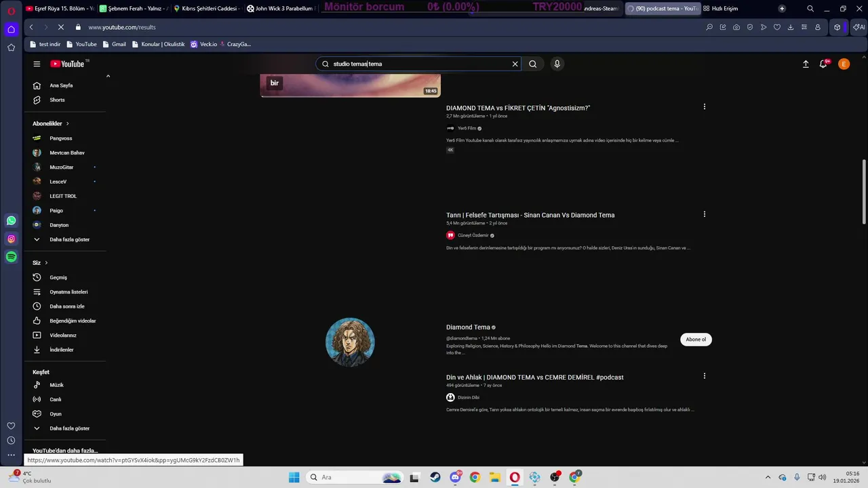868x488 pixels.
Task: Switch to Şebnem Ferah - Yalnız tab
Action: (x=133, y=9)
